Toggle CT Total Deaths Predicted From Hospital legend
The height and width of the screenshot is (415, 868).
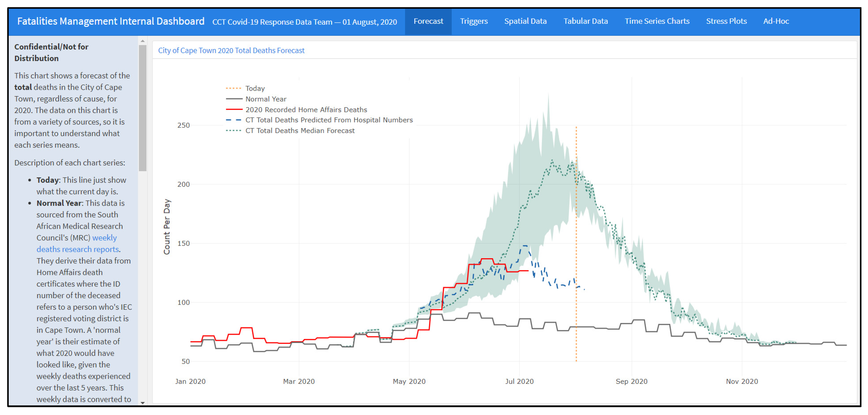(328, 120)
